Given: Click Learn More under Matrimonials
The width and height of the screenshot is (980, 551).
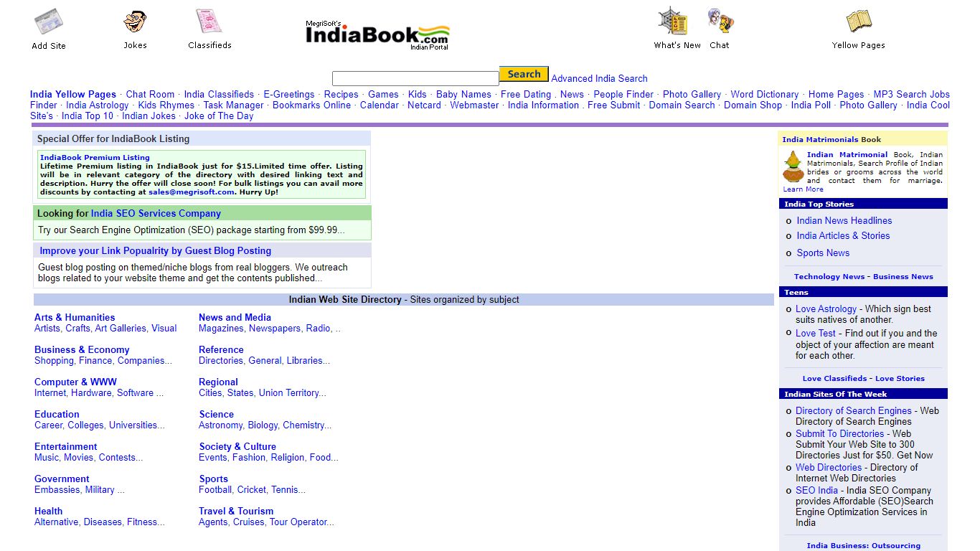Looking at the screenshot, I should [803, 189].
